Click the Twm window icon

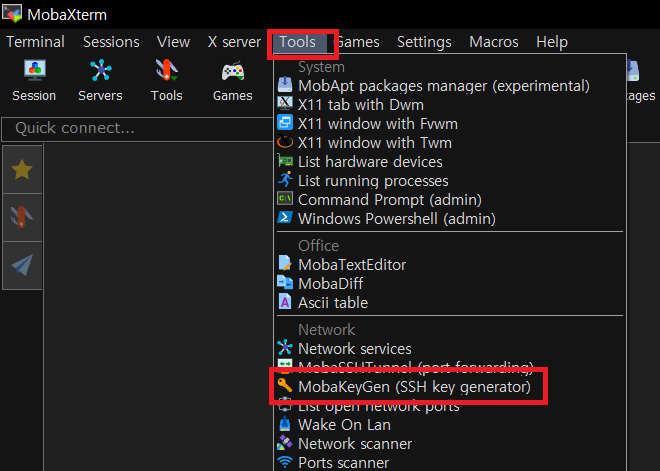click(x=285, y=141)
